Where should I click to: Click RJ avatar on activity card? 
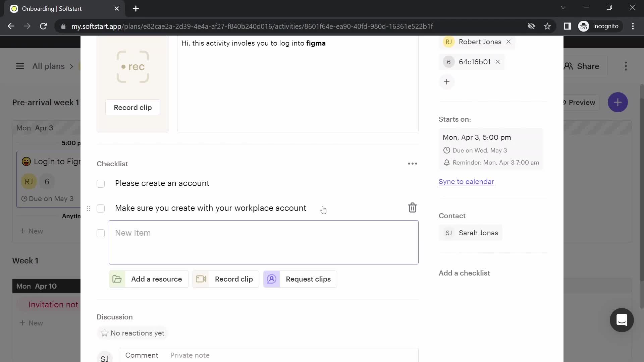click(29, 182)
